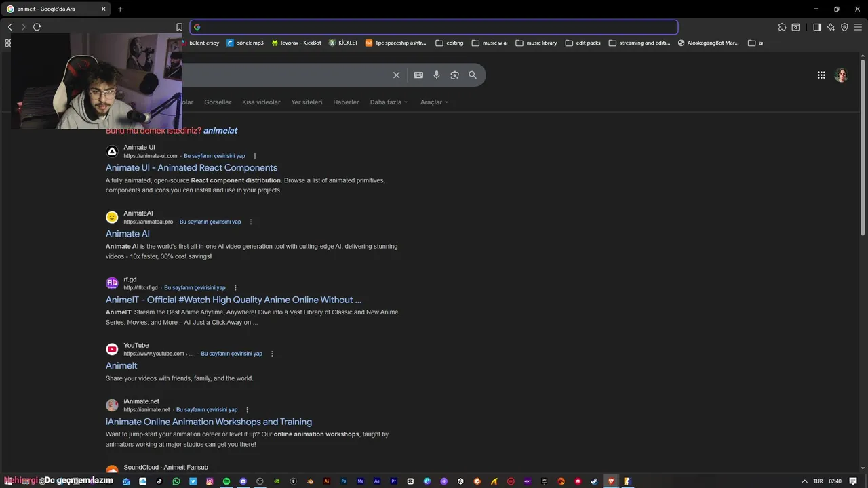The image size is (868, 488).
Task: Open the Brave VPN shield icon
Action: click(844, 27)
